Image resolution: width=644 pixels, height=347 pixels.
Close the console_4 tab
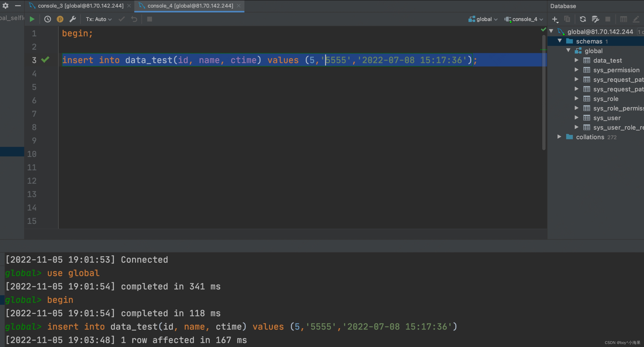tap(239, 6)
